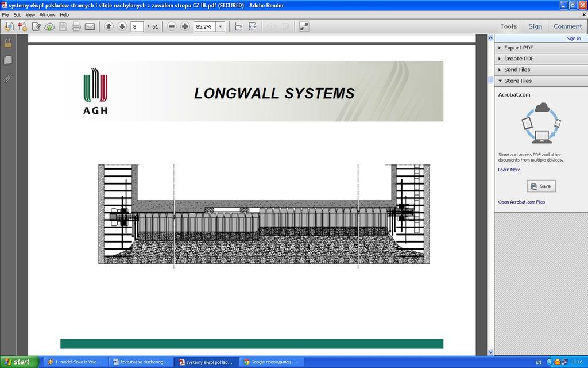588x368 pixels.
Task: Zoom out with the minus button
Action: (172, 26)
